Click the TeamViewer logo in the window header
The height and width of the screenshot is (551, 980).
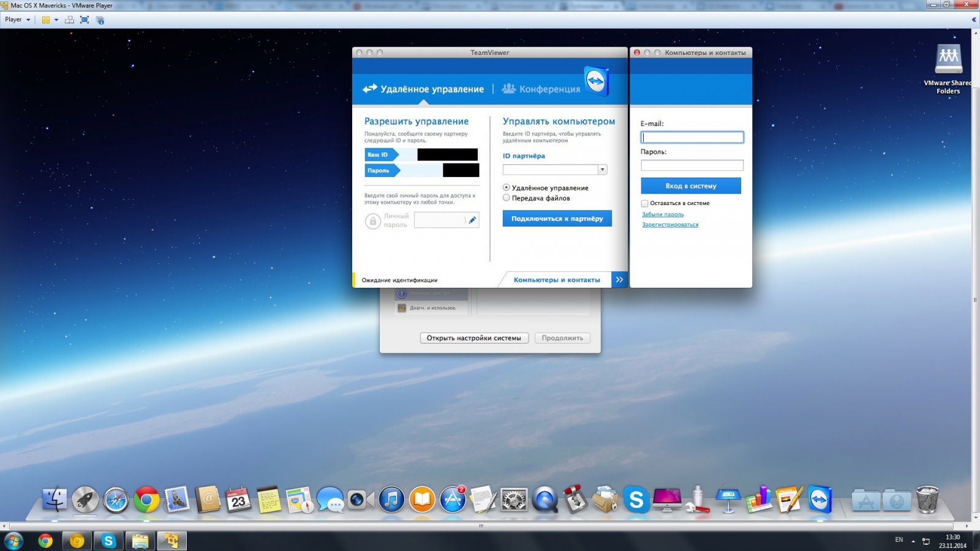coord(596,81)
